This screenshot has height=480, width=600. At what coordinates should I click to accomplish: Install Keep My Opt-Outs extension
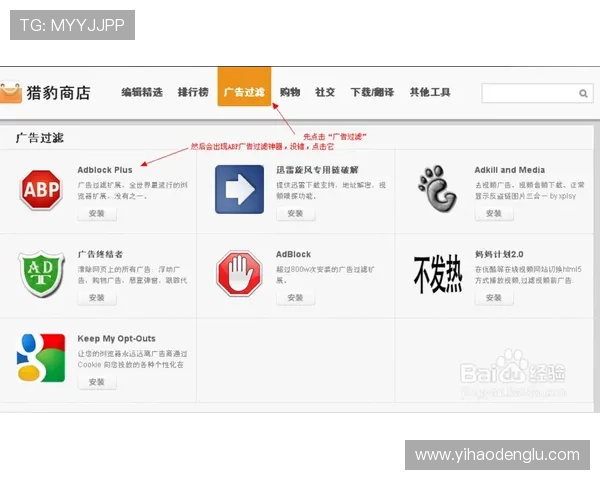(x=97, y=382)
